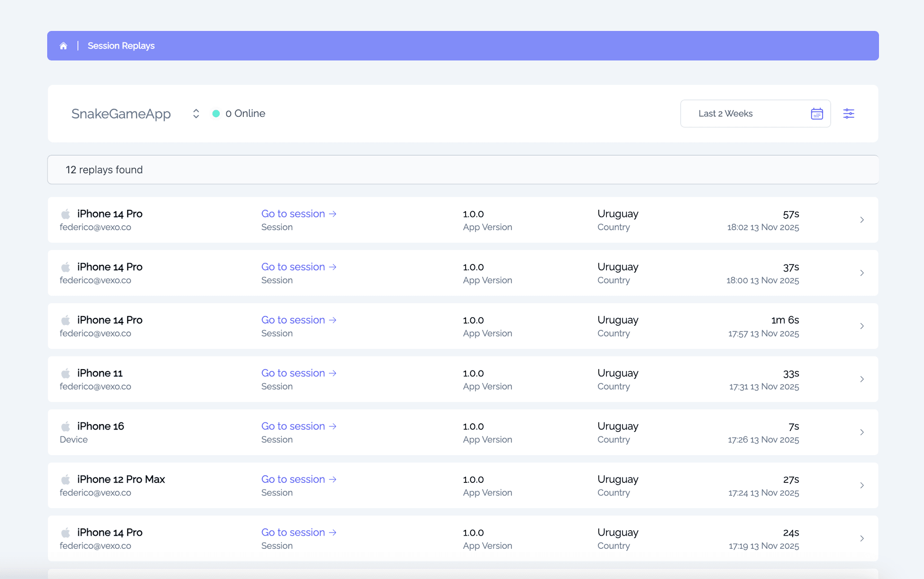Expand the 37s replay row chevron
924x579 pixels.
coord(862,273)
